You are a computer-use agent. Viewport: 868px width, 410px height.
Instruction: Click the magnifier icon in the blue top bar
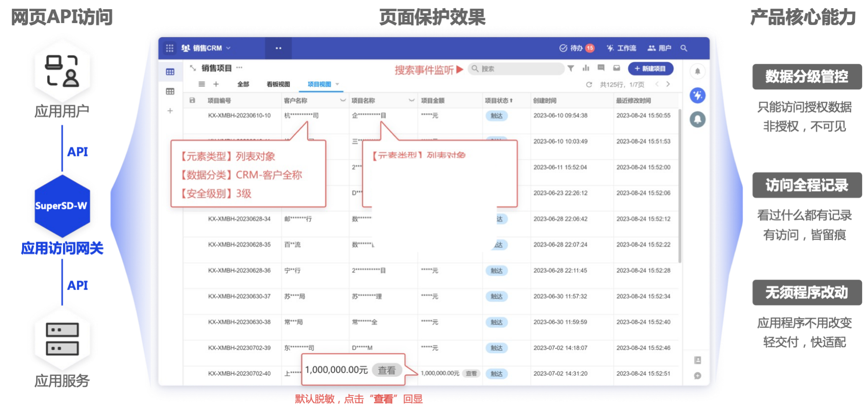pyautogui.click(x=684, y=48)
